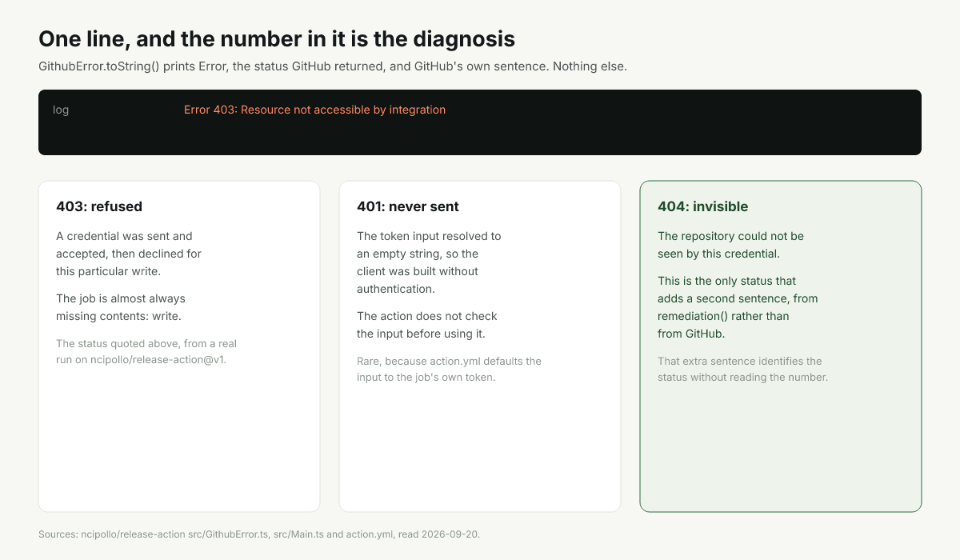Click the "Sources: ncipollo/release-action" footer line
The width and height of the screenshot is (960, 560).
259,534
